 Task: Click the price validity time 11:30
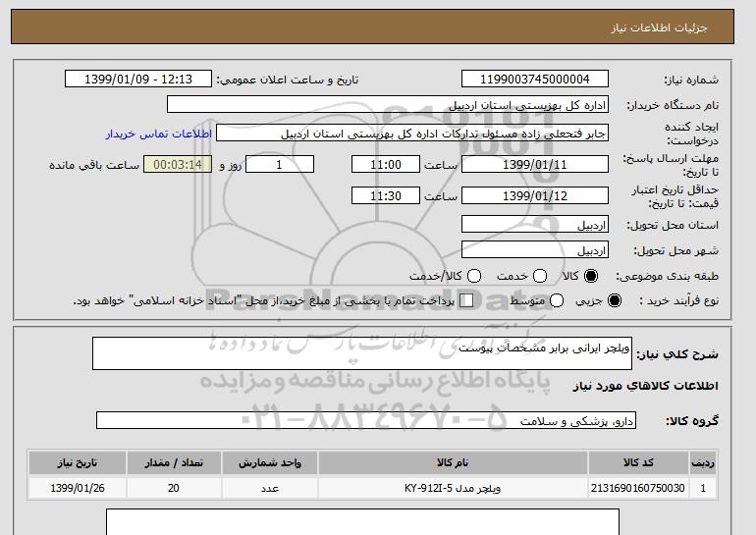pyautogui.click(x=386, y=195)
